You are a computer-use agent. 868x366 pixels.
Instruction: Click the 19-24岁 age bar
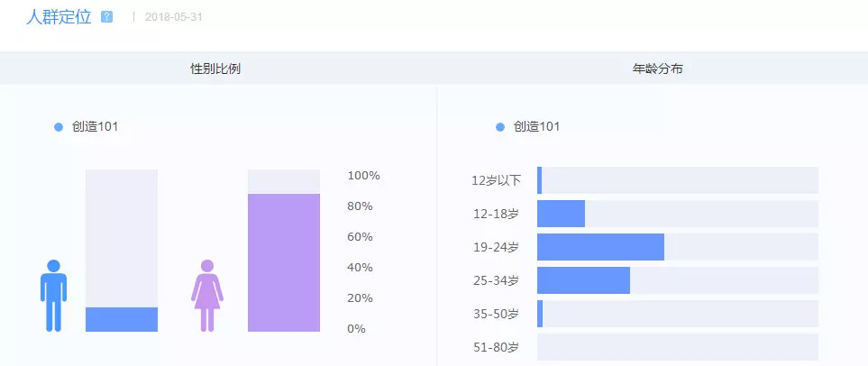(600, 247)
